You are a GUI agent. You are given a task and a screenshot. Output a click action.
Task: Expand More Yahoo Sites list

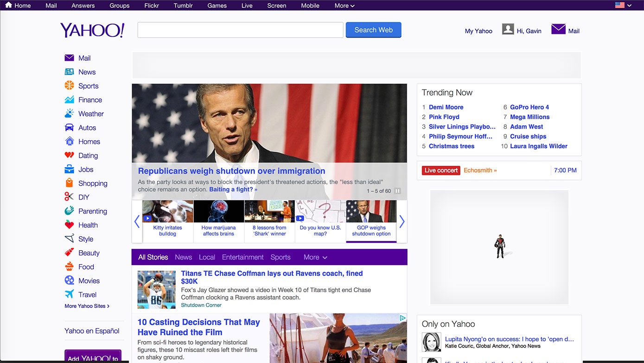(x=87, y=306)
